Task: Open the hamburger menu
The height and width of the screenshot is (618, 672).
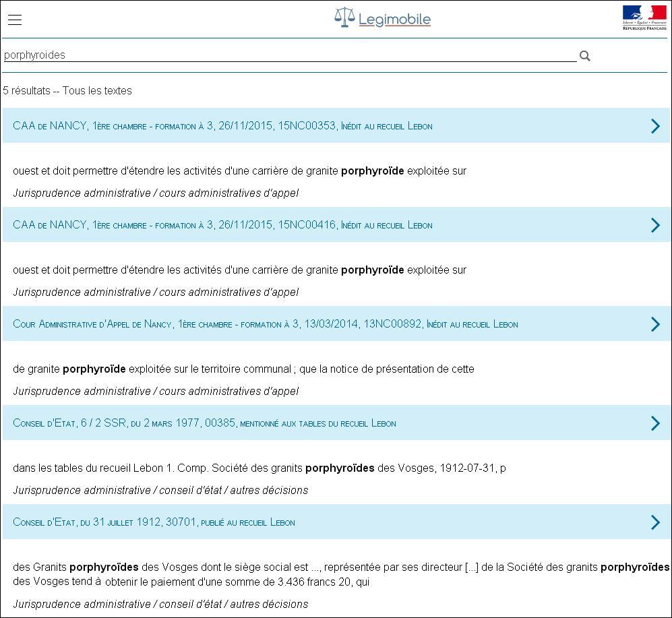Action: pos(15,20)
